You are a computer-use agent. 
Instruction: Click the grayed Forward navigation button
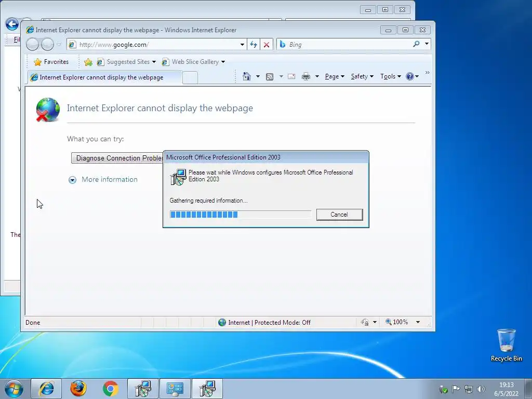point(47,44)
